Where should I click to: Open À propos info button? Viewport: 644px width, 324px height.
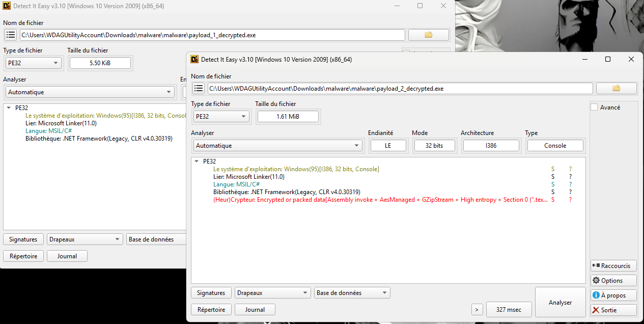613,295
